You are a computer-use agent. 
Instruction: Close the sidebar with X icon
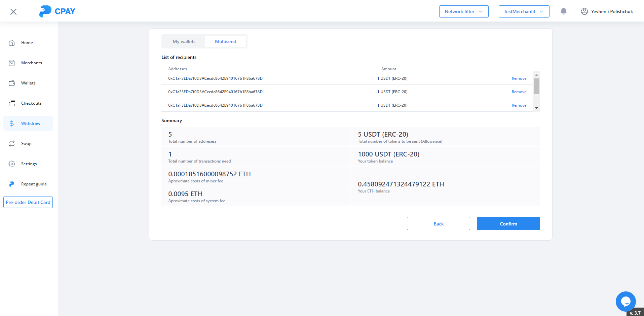pos(13,12)
